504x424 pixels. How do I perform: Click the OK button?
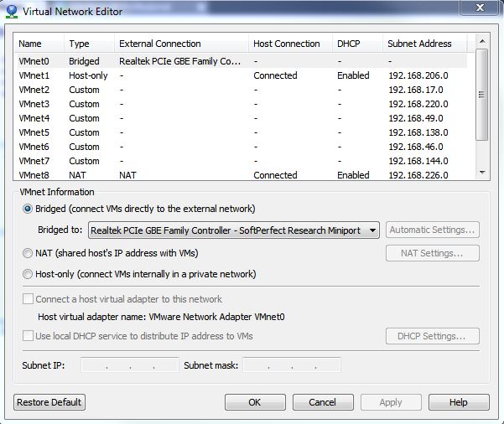(x=255, y=402)
